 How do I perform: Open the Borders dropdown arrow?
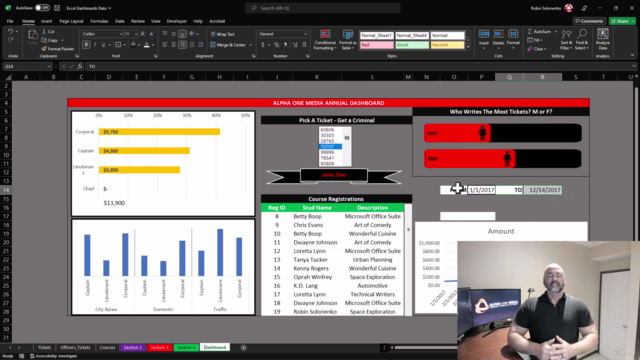tap(124, 45)
